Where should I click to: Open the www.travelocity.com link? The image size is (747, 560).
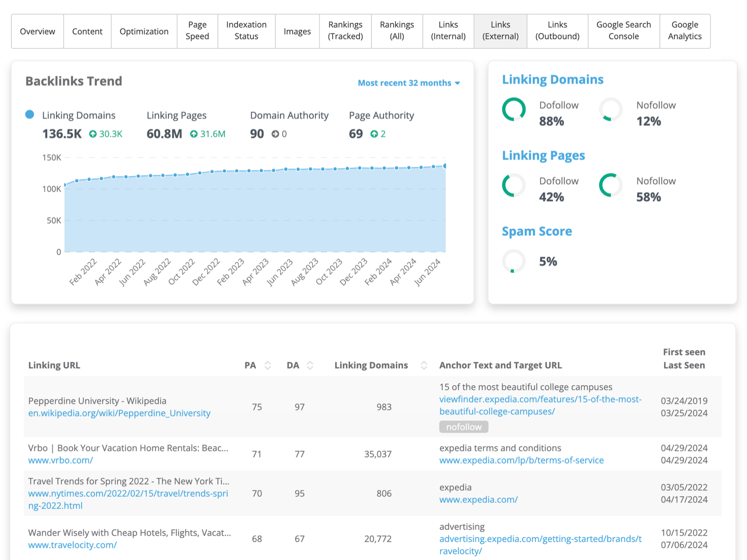(73, 545)
